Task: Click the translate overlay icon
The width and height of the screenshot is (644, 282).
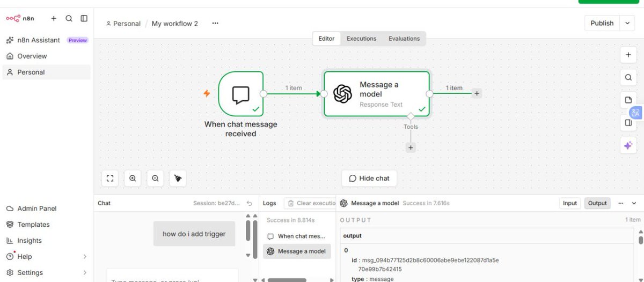Action: [x=635, y=113]
